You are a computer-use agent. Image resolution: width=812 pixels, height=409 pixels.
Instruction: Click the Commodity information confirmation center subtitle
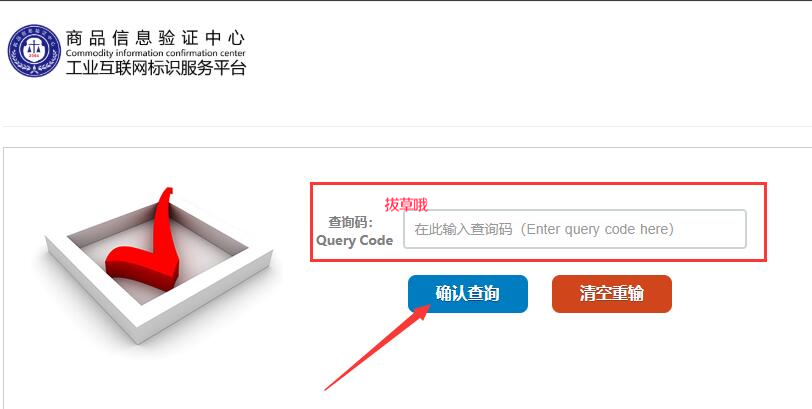(x=155, y=53)
